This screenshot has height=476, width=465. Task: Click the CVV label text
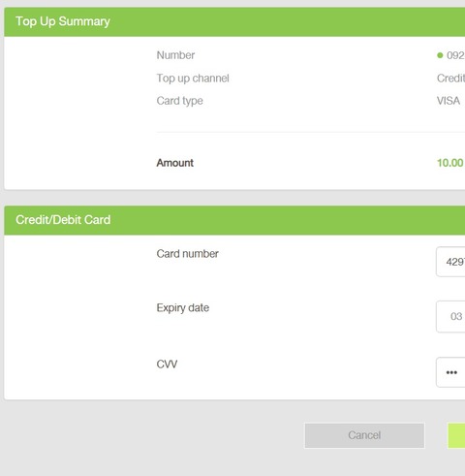[x=167, y=365]
